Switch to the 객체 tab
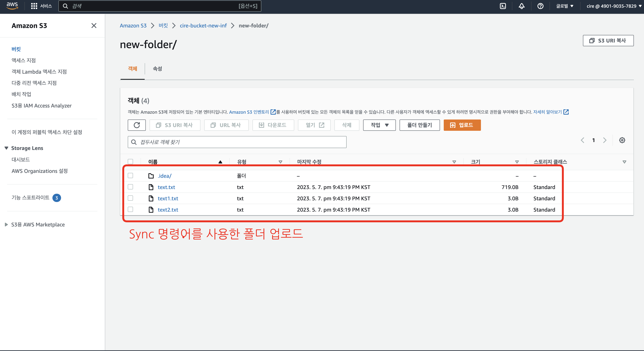Screen dimensions: 644x351 pos(132,69)
